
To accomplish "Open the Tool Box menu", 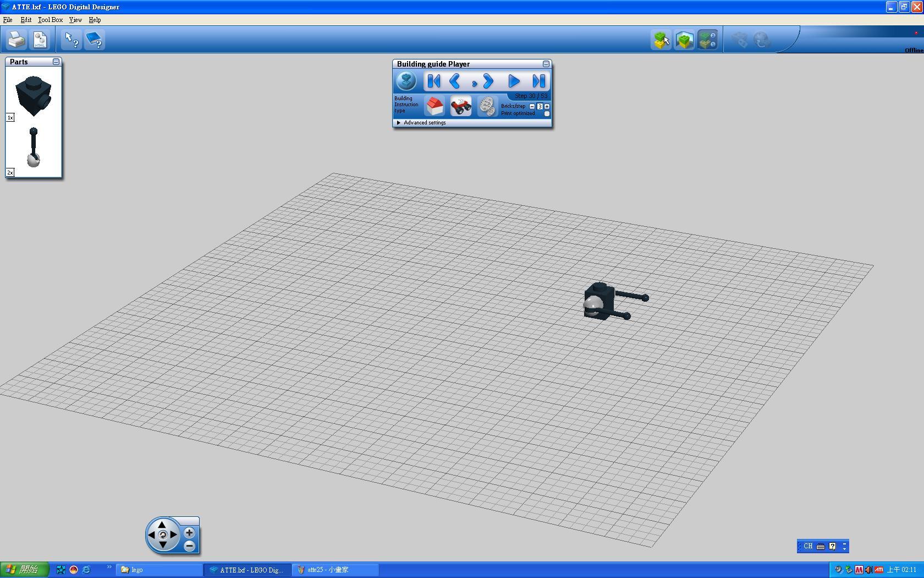I will pos(50,20).
